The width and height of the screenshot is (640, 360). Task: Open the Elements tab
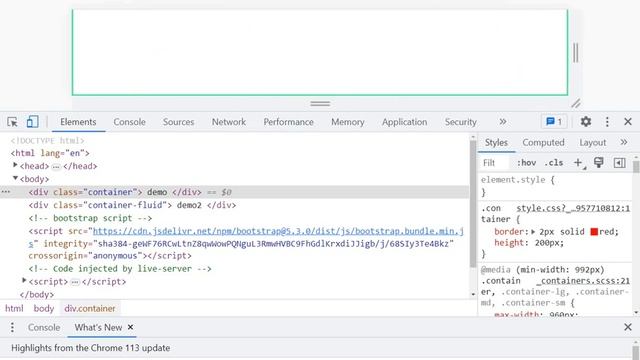point(78,122)
